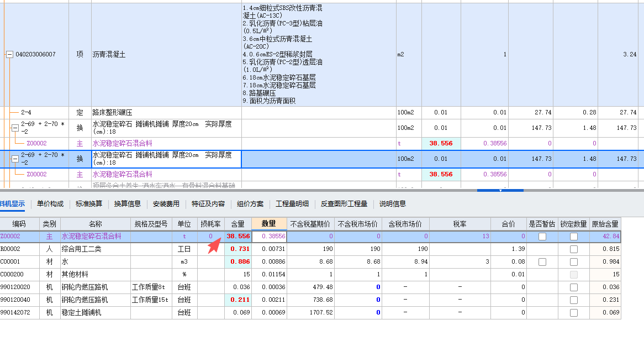Click the 规格及型号 column header
Viewport: 644px width, 346px height.
[x=151, y=224]
